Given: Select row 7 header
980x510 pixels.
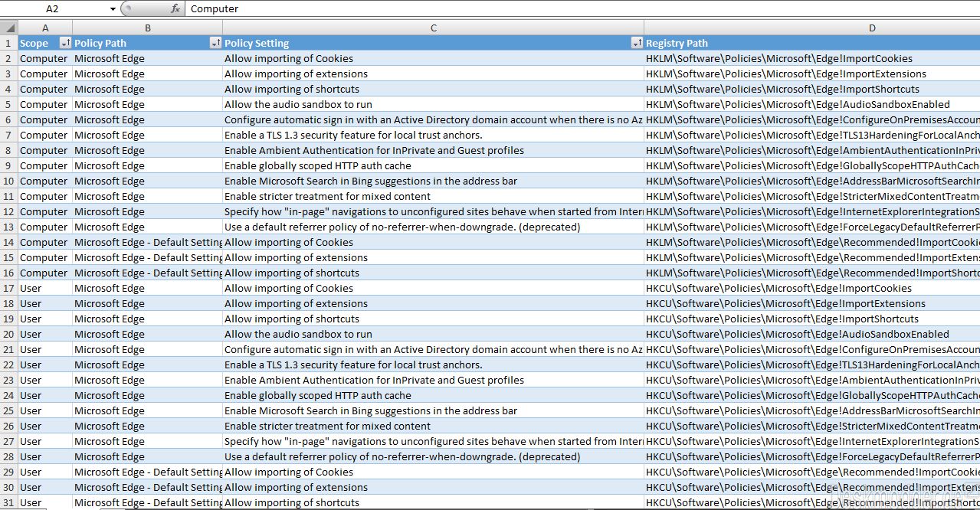Looking at the screenshot, I should [9, 135].
